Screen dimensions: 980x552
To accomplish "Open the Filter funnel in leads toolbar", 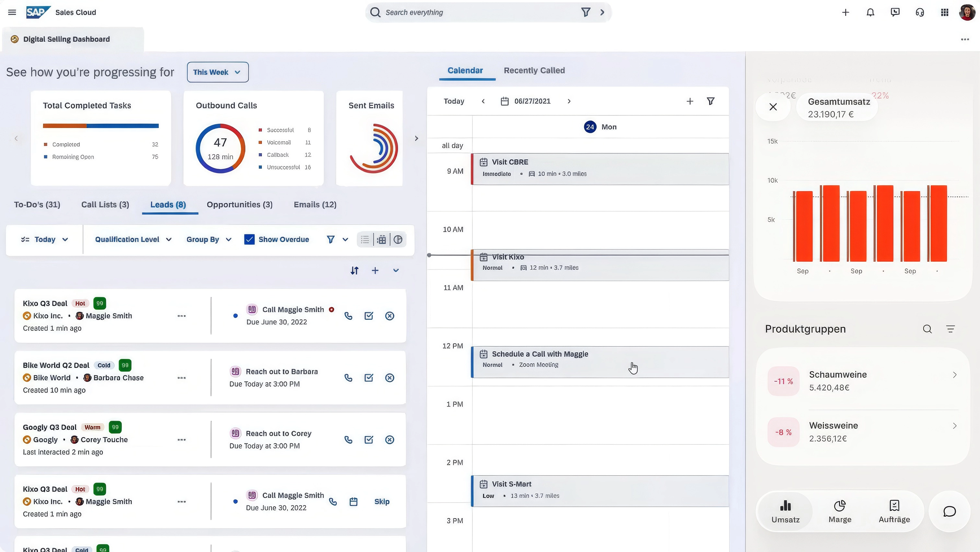I will (x=331, y=239).
